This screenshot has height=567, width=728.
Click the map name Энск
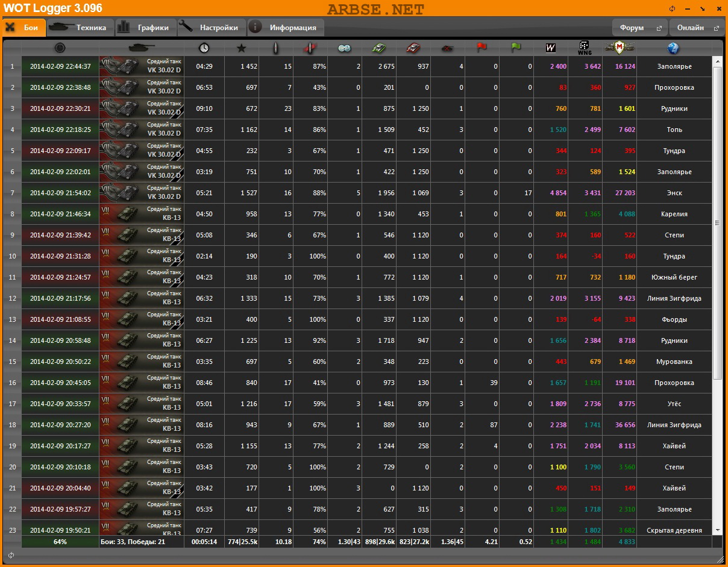674,193
